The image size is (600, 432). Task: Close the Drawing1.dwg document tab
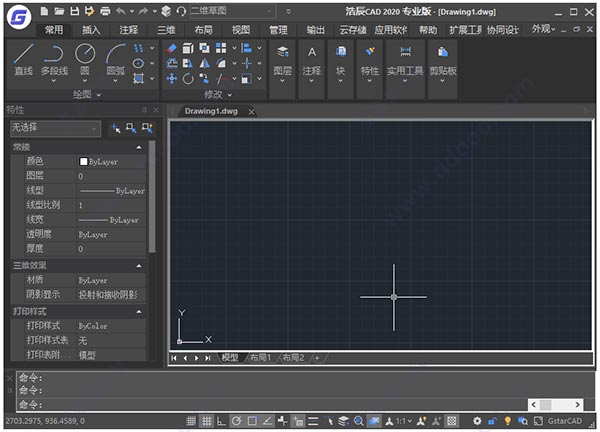point(251,112)
